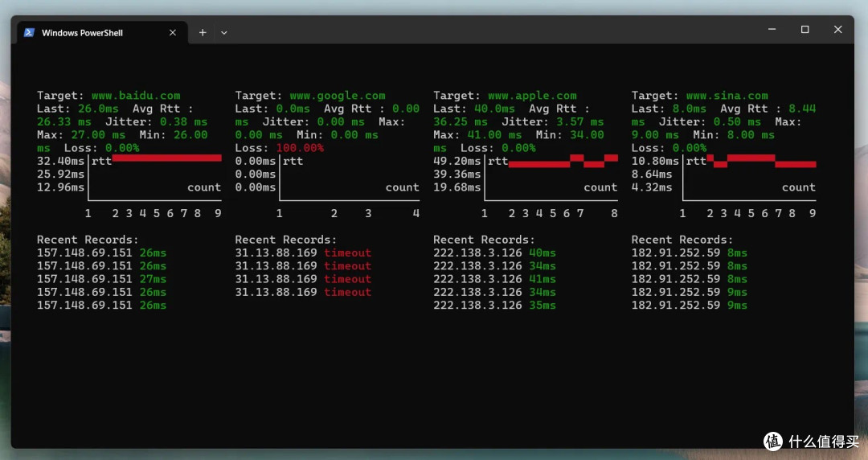The height and width of the screenshot is (460, 868).
Task: Select the Windows PowerShell tab title
Action: coord(82,33)
